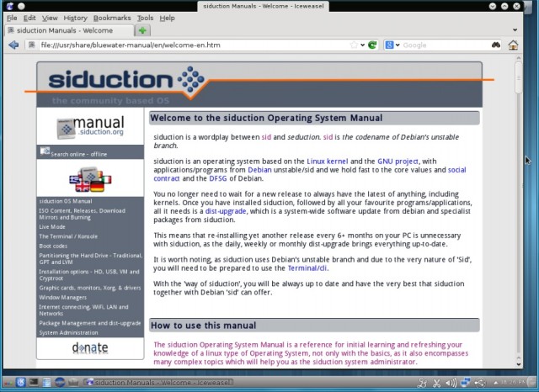Open the History menu
Viewport: 539px width, 392px height.
[75, 18]
